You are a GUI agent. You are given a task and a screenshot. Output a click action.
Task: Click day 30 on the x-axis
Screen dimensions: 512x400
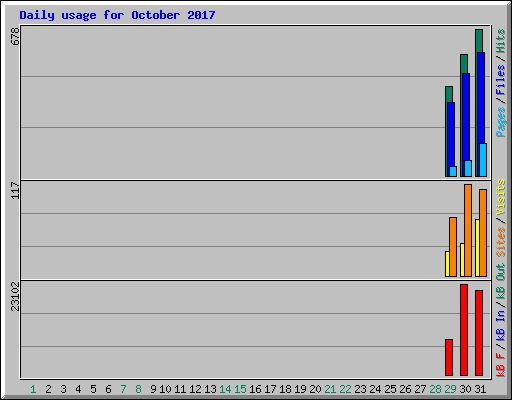(465, 389)
